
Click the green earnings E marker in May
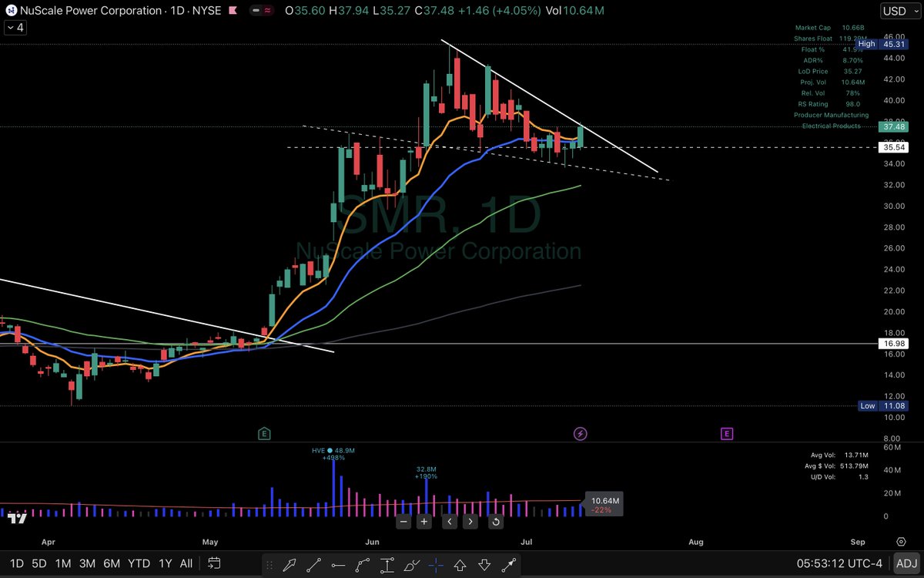pos(264,434)
